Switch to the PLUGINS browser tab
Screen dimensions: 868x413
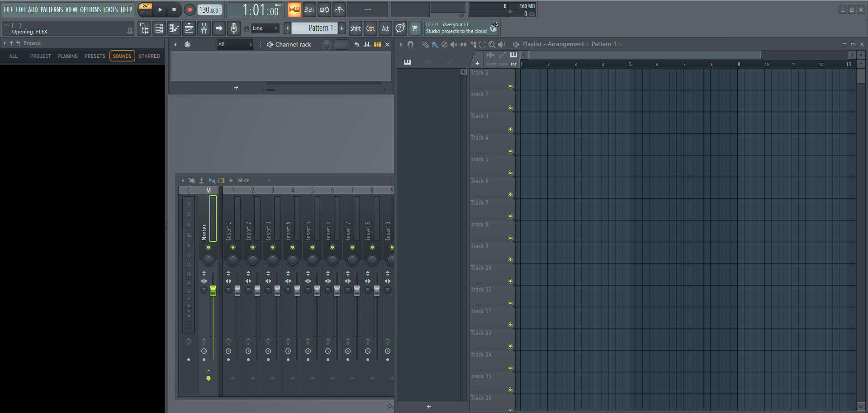tap(68, 56)
